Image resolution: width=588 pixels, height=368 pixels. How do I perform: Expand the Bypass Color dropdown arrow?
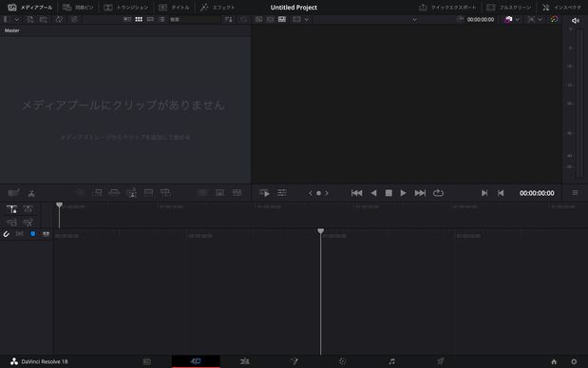click(518, 20)
